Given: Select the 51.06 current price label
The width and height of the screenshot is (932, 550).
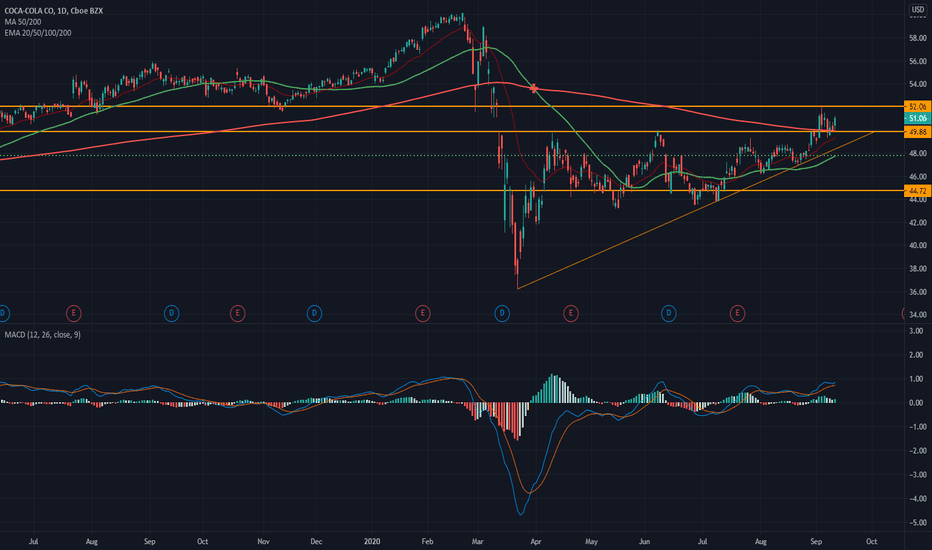Looking at the screenshot, I should pyautogui.click(x=917, y=118).
